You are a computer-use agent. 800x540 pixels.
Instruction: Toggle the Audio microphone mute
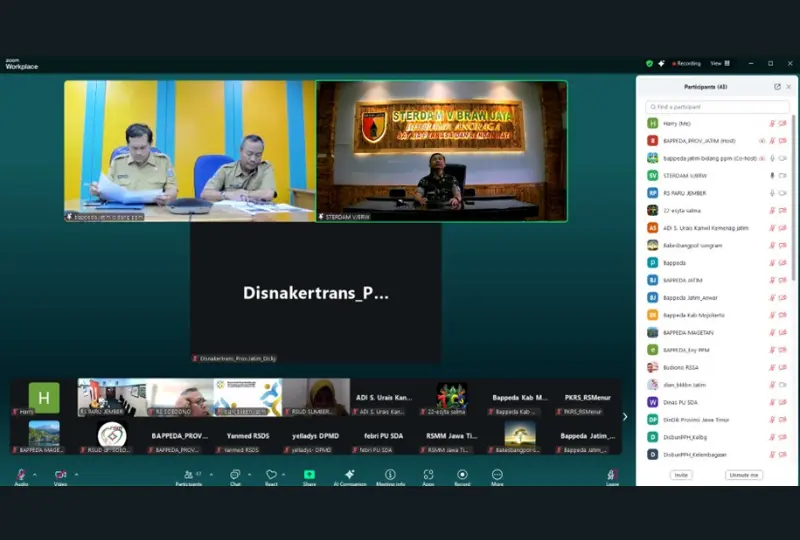(x=21, y=475)
